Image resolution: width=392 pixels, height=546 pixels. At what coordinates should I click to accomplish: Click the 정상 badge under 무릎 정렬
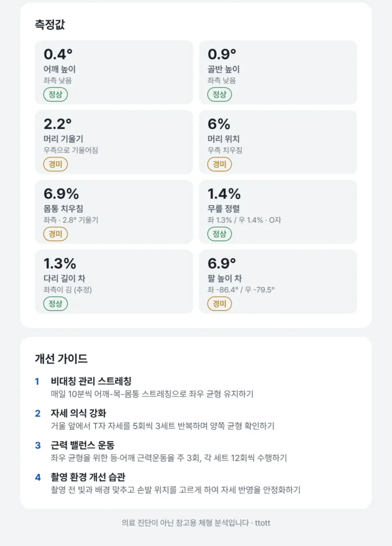(219, 234)
